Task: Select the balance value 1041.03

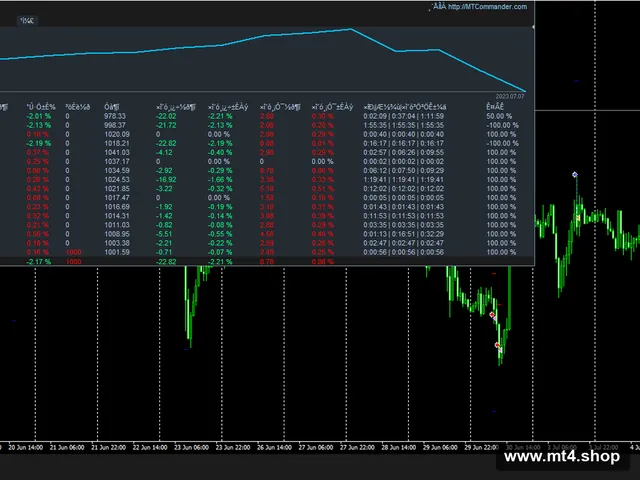Action: click(x=117, y=152)
